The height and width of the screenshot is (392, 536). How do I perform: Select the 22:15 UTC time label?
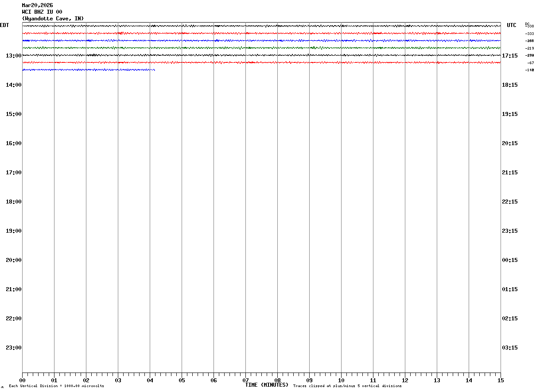click(510, 202)
